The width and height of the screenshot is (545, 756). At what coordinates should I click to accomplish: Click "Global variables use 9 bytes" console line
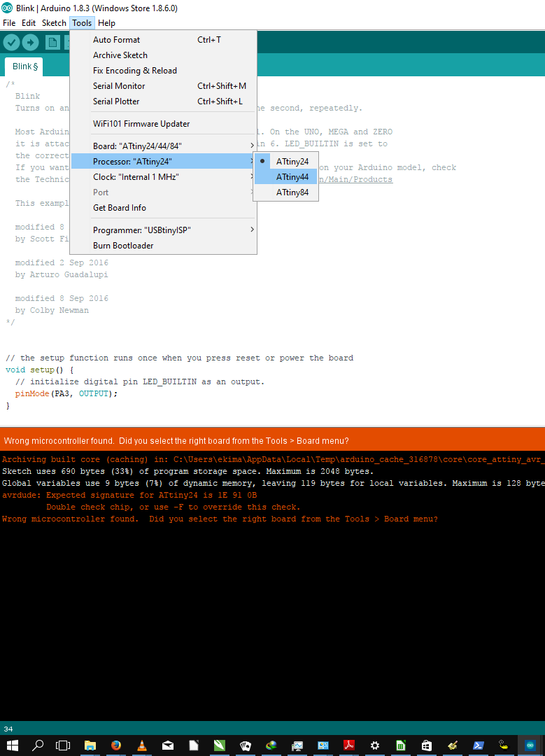click(274, 483)
